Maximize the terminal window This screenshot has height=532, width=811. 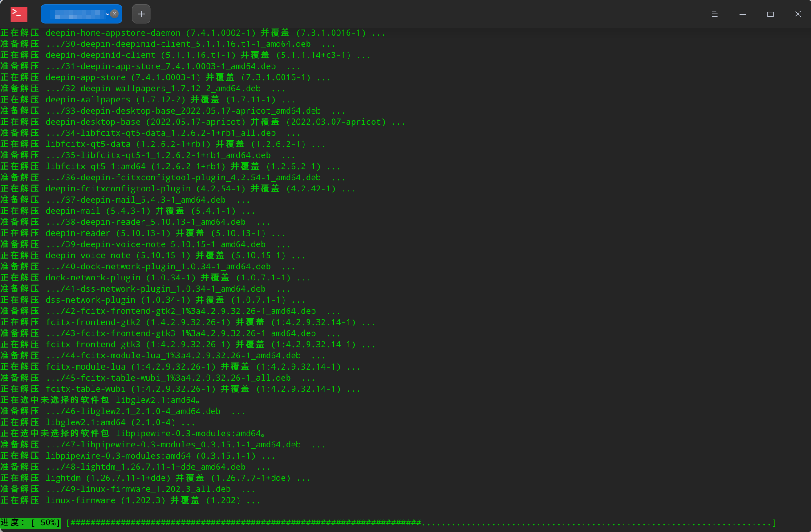[x=770, y=14]
